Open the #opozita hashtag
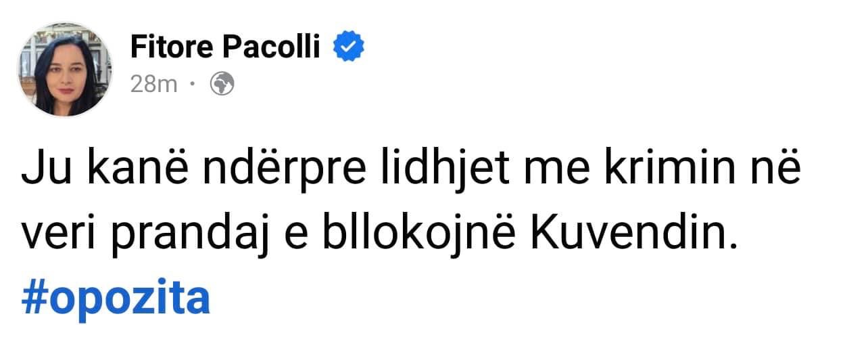This screenshot has height=352, width=868. [x=116, y=298]
